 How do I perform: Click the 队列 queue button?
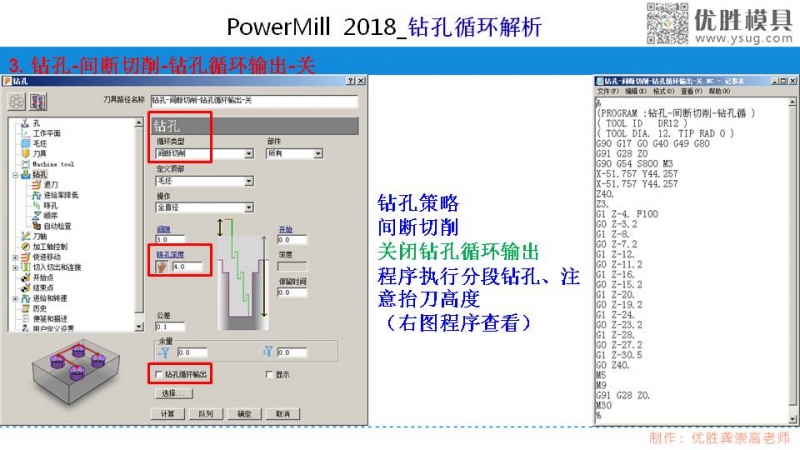click(x=206, y=414)
